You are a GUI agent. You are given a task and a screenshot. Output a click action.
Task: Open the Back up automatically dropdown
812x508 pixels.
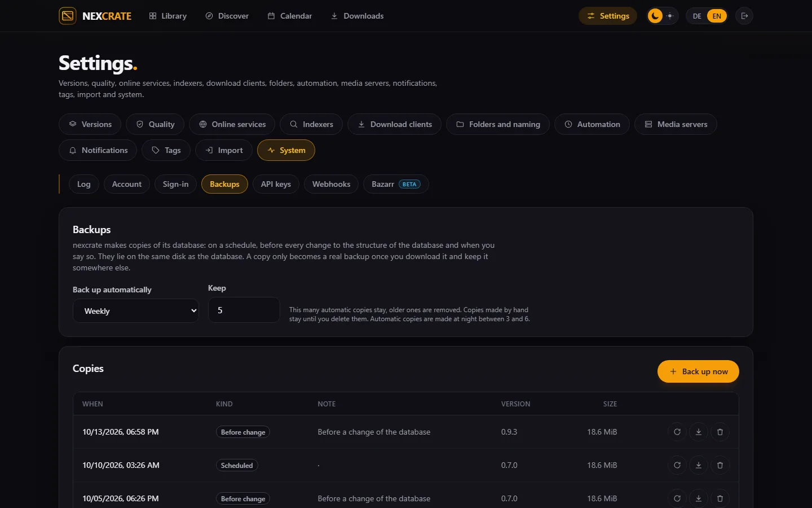136,311
